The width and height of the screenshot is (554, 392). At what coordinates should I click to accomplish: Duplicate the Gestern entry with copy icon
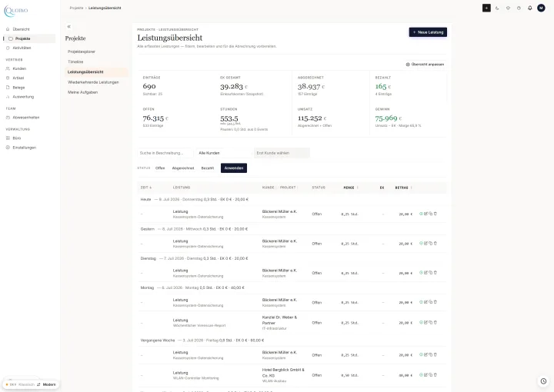pos(430,243)
